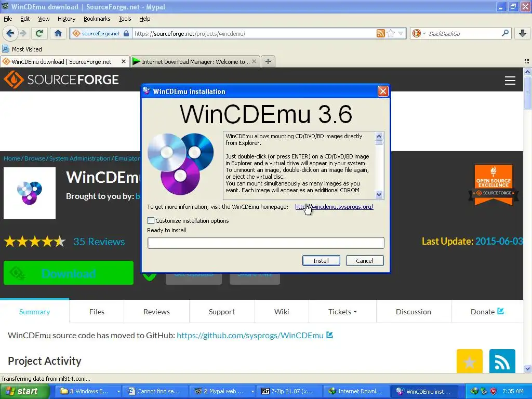Click the red shield tray icon
The height and width of the screenshot is (399, 532).
(494, 391)
